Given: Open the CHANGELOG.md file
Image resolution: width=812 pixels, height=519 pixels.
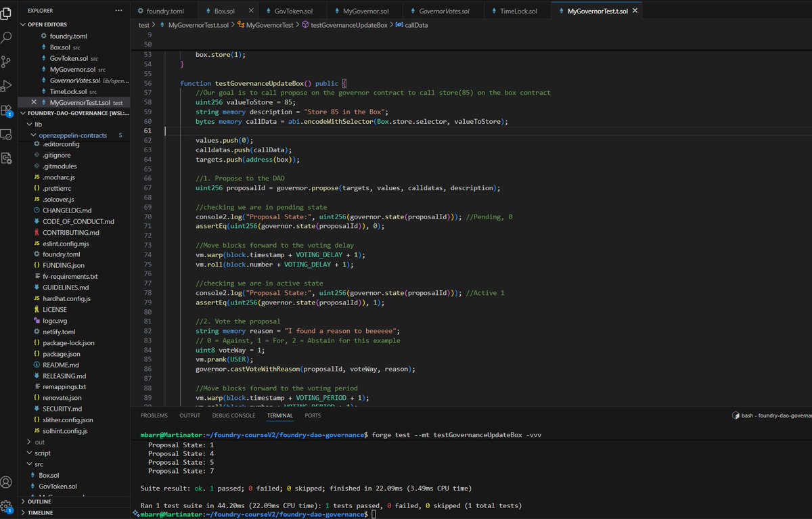Looking at the screenshot, I should coord(67,210).
